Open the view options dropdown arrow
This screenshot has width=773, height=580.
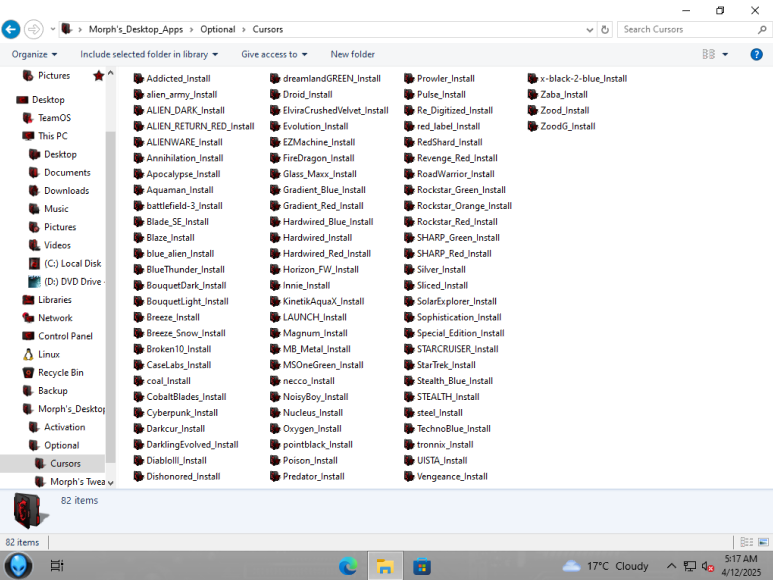pos(725,54)
